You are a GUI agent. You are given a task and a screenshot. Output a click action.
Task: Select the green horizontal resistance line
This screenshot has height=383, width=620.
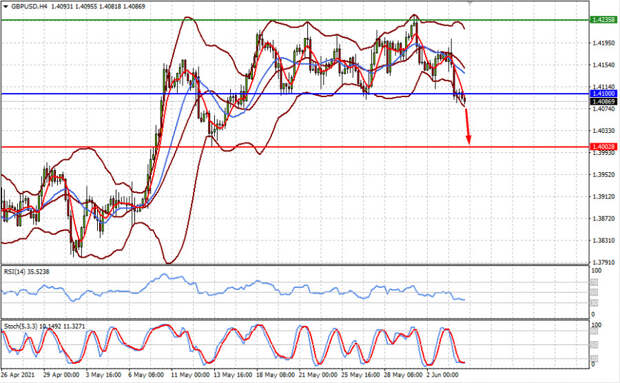(295, 20)
